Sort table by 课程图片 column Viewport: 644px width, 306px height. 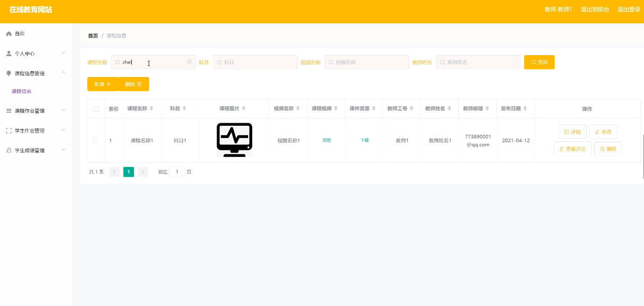click(244, 109)
